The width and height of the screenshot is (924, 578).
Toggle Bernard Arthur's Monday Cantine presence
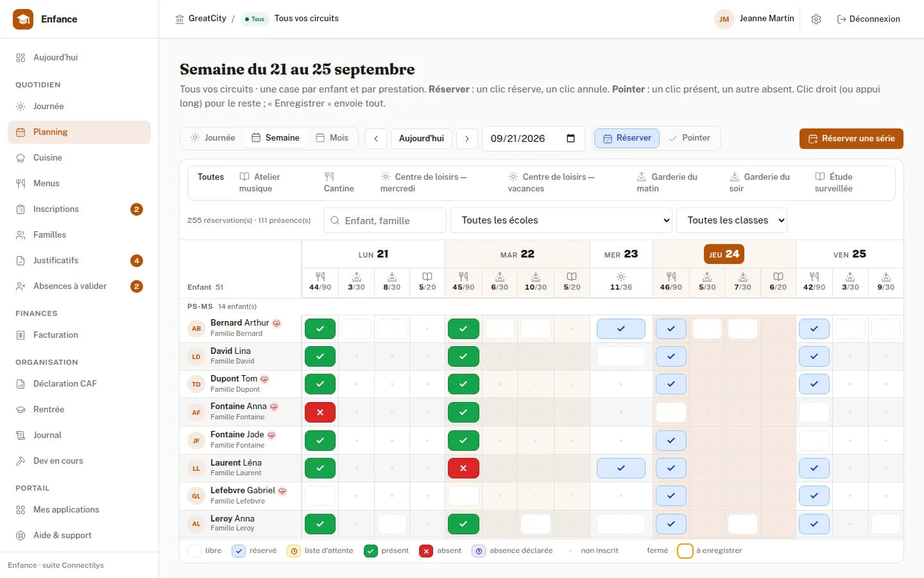click(x=320, y=329)
